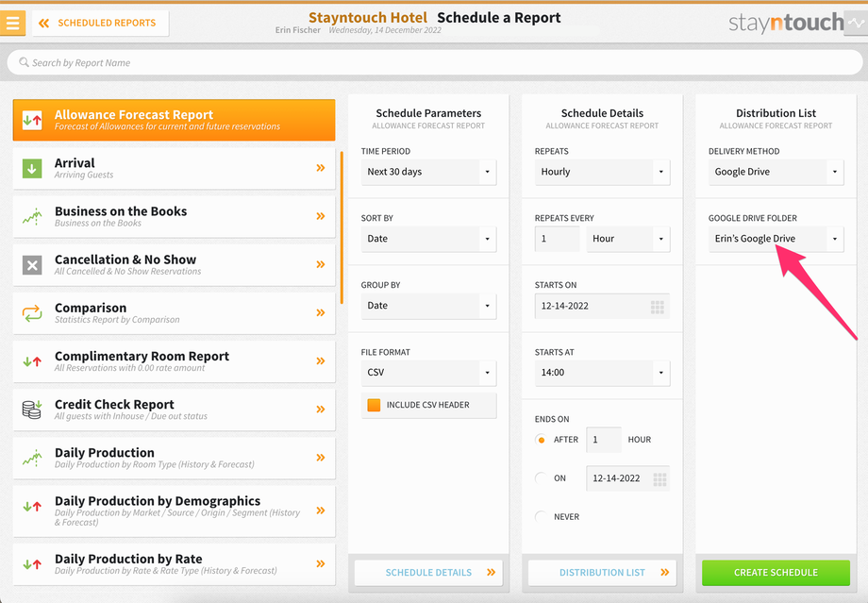Toggle the Include CSV Header checkbox
The width and height of the screenshot is (868, 603).
pyautogui.click(x=374, y=406)
